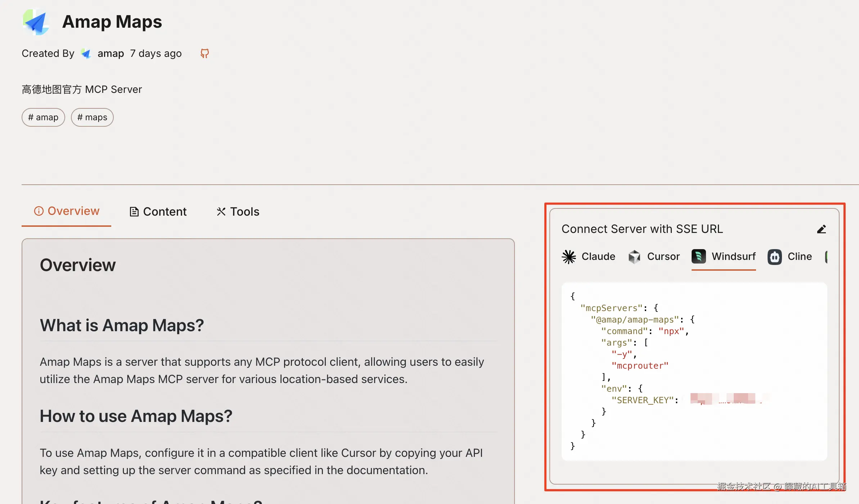Select the Overview tab
Screen dimensions: 859x504
tap(67, 211)
